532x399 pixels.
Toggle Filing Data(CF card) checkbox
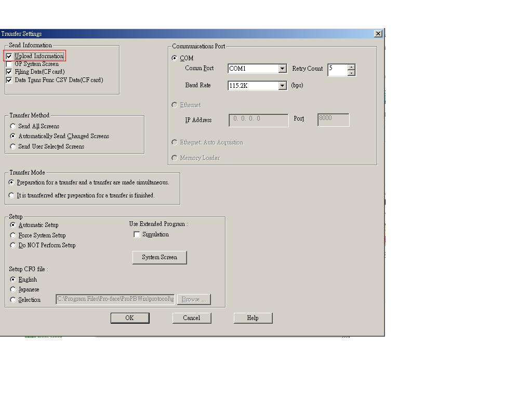pos(9,72)
